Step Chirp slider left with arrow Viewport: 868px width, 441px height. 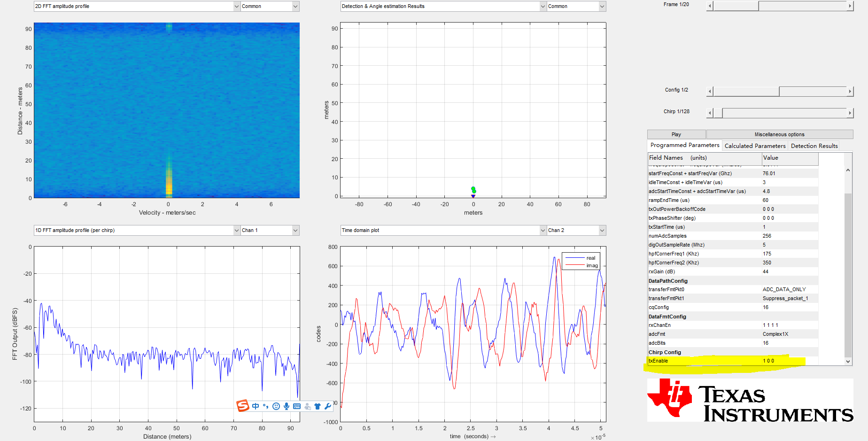click(x=710, y=113)
